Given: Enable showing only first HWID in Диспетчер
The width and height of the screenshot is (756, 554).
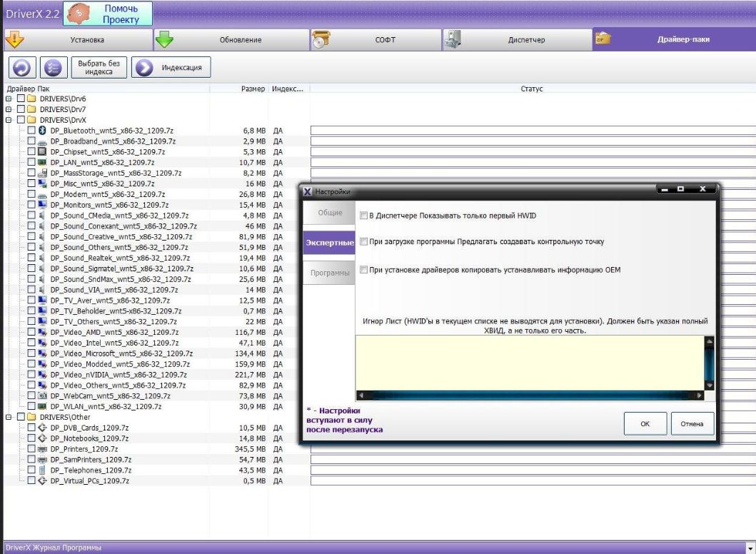Looking at the screenshot, I should 364,216.
